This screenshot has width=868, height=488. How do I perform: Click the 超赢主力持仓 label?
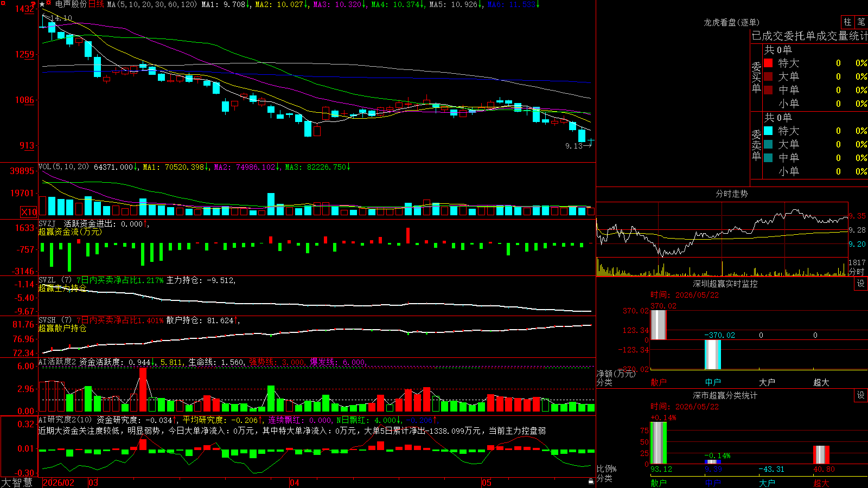click(x=62, y=288)
